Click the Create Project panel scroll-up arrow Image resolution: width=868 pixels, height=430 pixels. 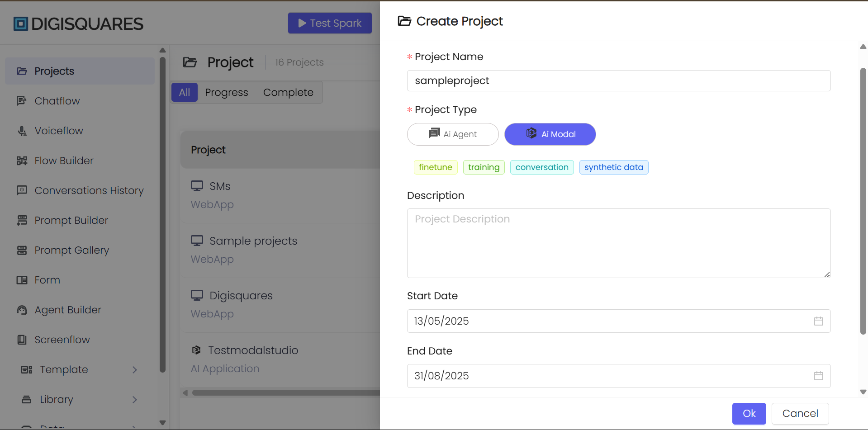pyautogui.click(x=863, y=47)
